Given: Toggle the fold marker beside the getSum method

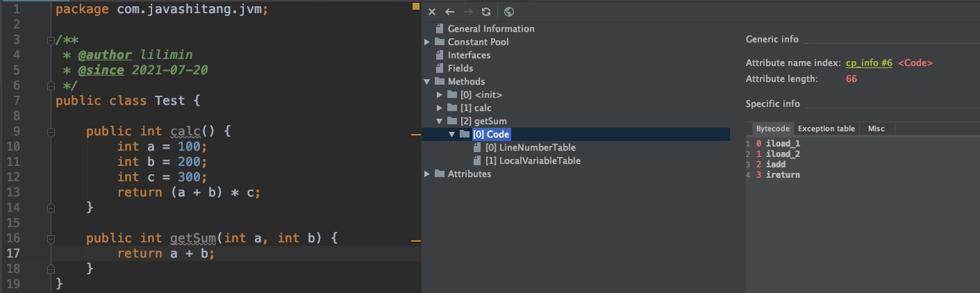Looking at the screenshot, I should pos(50,239).
